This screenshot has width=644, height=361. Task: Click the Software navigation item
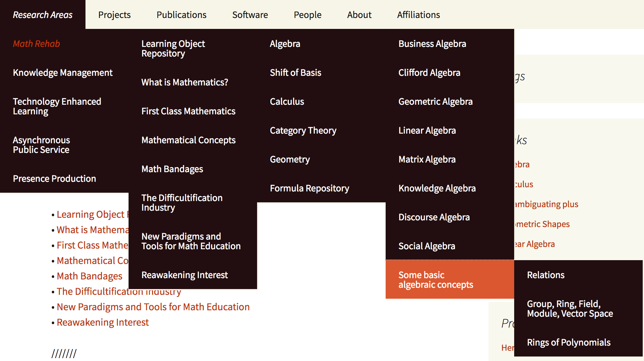[x=250, y=15]
